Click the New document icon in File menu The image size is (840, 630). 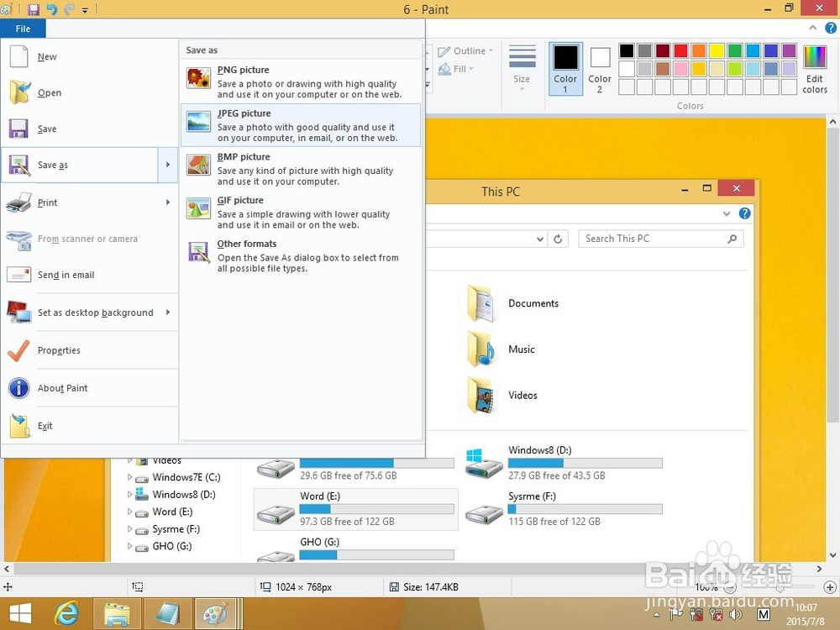pos(18,57)
